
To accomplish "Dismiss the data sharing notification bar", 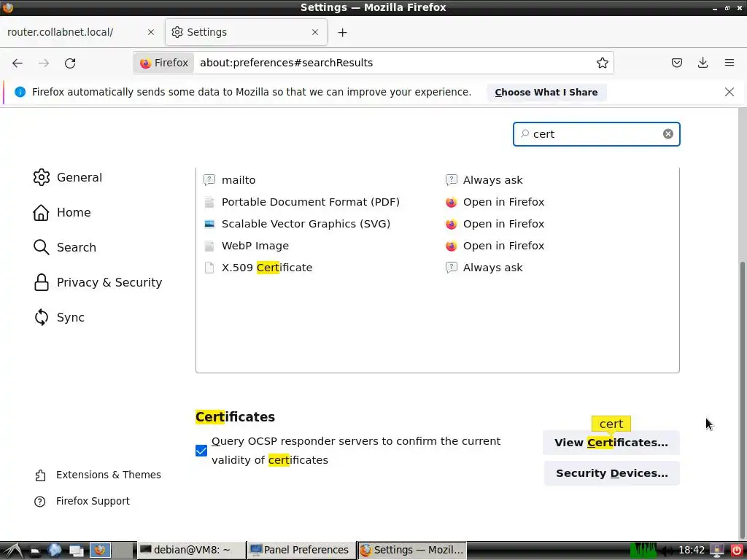I will [729, 92].
